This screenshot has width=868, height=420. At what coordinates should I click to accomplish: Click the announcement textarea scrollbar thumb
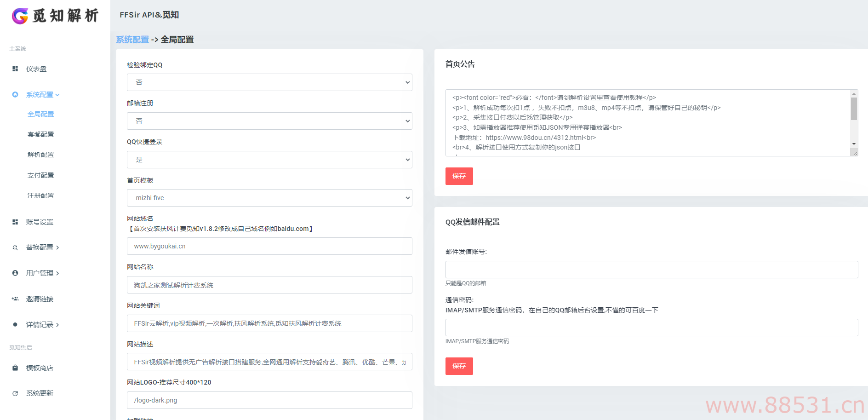click(854, 109)
